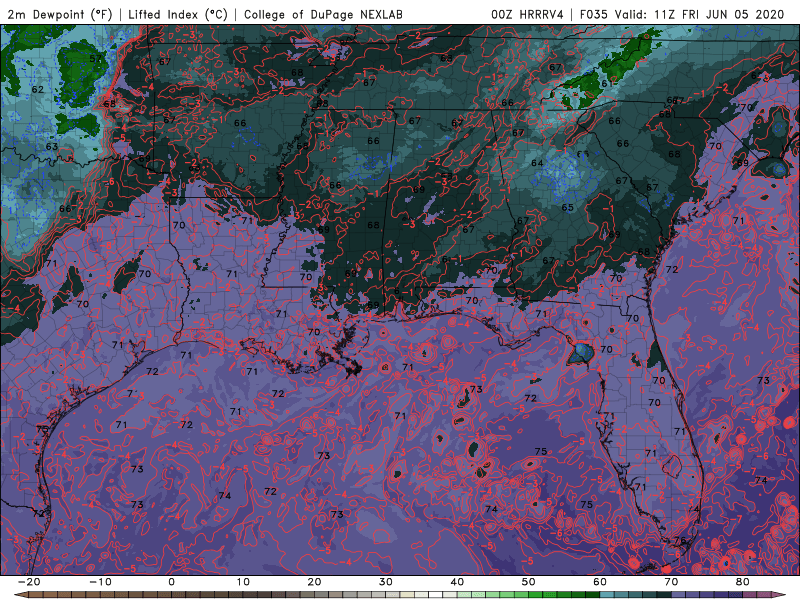Click the '-10' tick on the color scale
This screenshot has width=800, height=600.
tap(100, 582)
